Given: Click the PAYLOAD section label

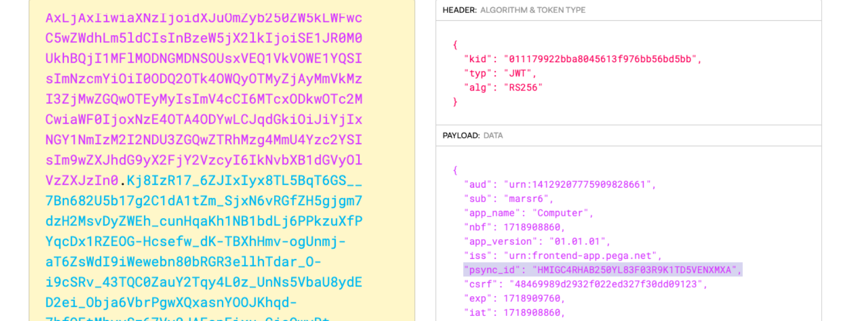Looking at the screenshot, I should pos(461,136).
